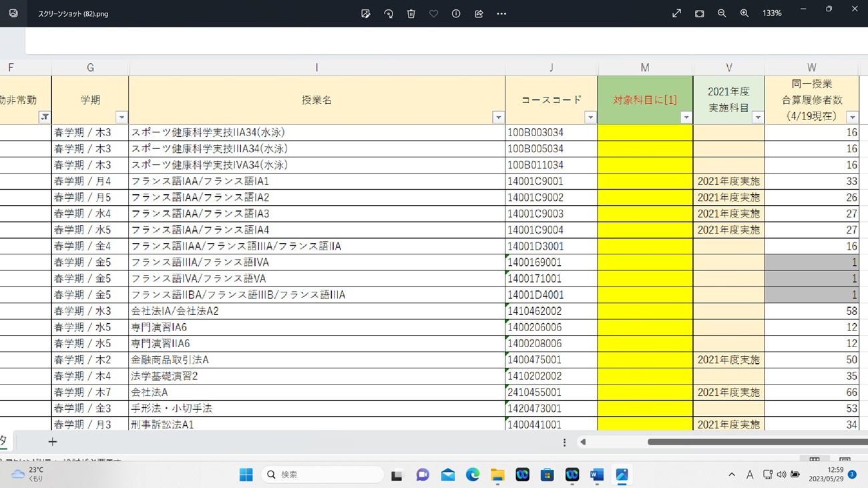Viewport: 868px width, 488px height.
Task: Expand the 授業名 column filter dropdown
Action: point(498,117)
